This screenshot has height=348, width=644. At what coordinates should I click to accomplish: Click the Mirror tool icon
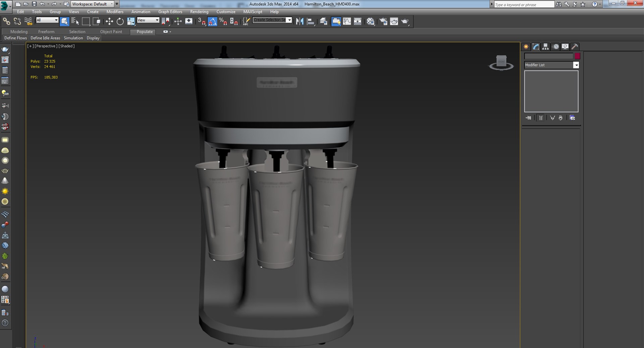(x=300, y=21)
